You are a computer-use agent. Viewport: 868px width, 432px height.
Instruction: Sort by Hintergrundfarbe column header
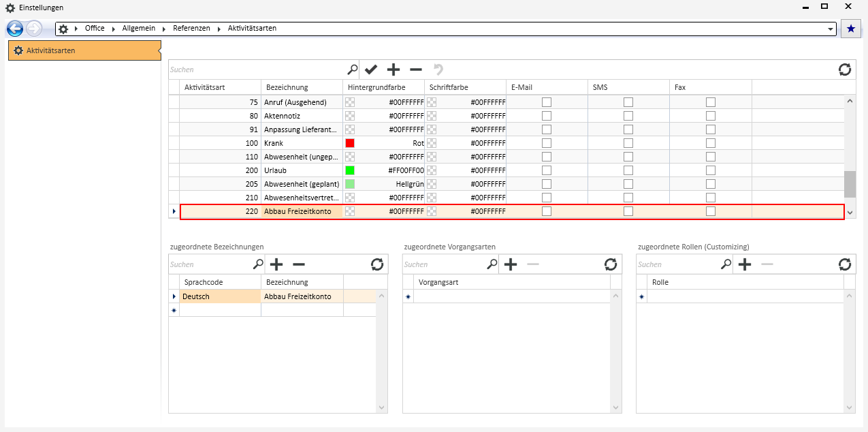(x=383, y=87)
